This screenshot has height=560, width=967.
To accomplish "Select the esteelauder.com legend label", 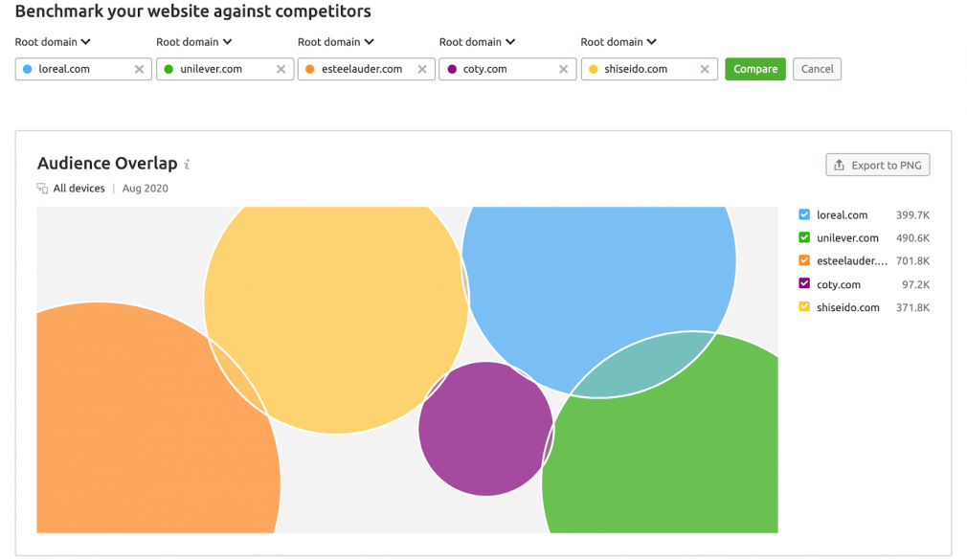I will pyautogui.click(x=852, y=261).
